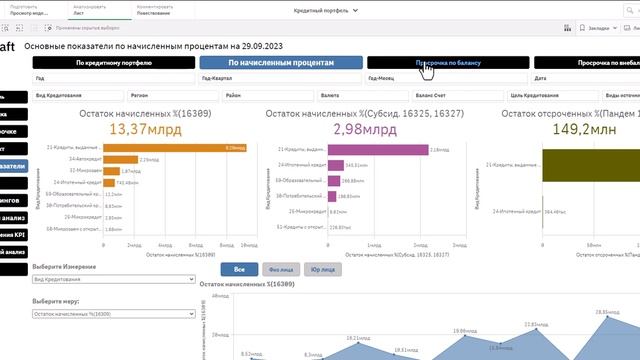Open the Цель Кредитования filter pane
This screenshot has height=360, width=640.
pos(553,96)
